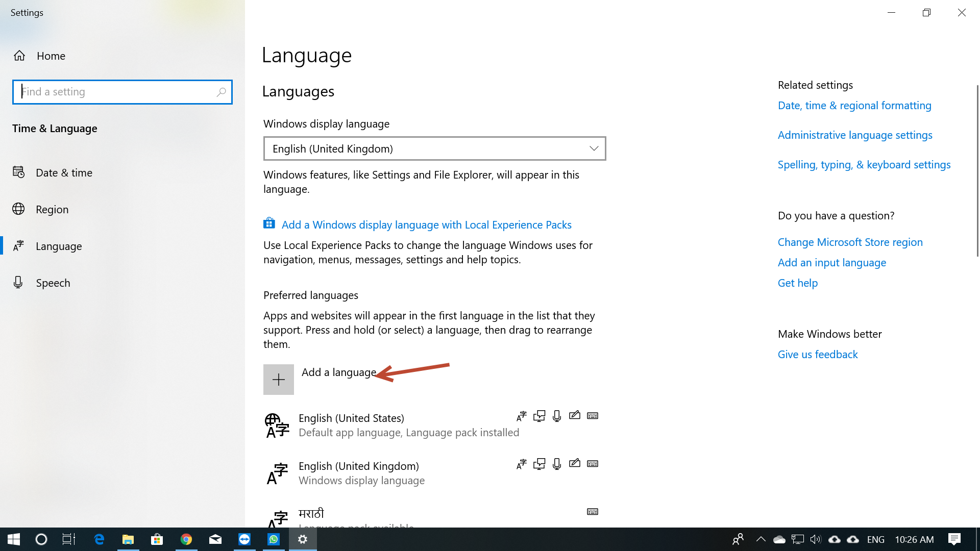
Task: Open Google Chrome from the taskbar
Action: [186, 539]
